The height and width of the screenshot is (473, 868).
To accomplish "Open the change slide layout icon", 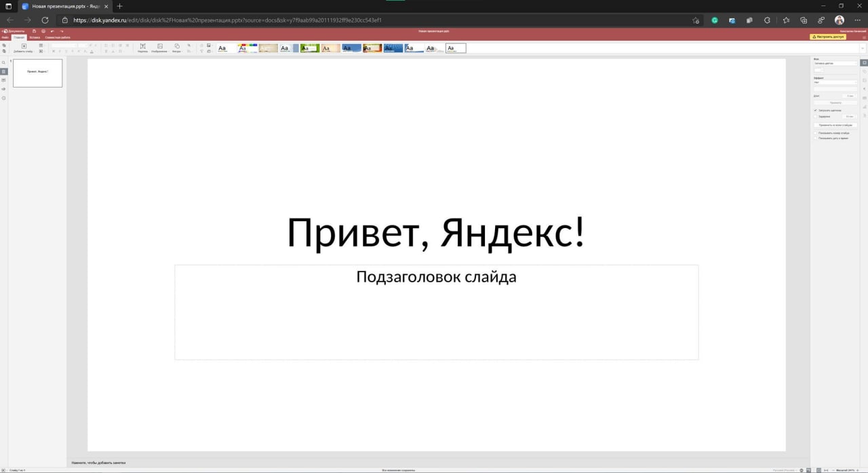I will click(x=41, y=45).
